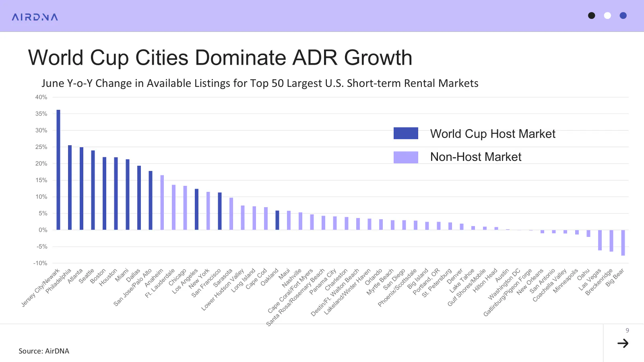Click the Lakeland/Winter Haven axis label

(x=347, y=292)
